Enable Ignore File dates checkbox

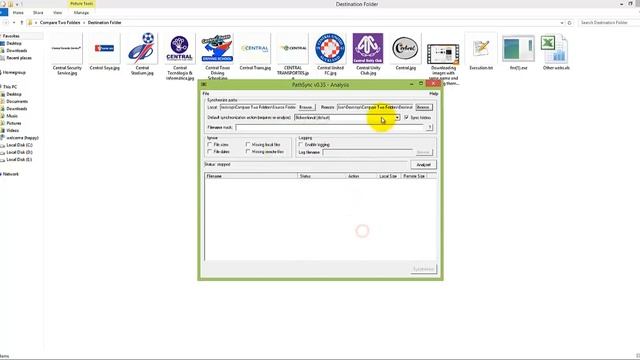coord(210,151)
